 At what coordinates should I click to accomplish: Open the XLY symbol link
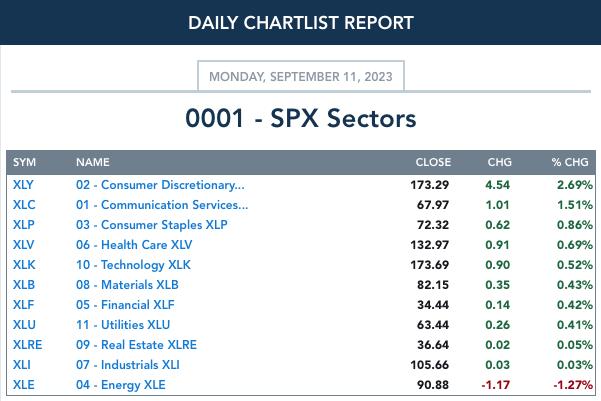click(x=23, y=185)
